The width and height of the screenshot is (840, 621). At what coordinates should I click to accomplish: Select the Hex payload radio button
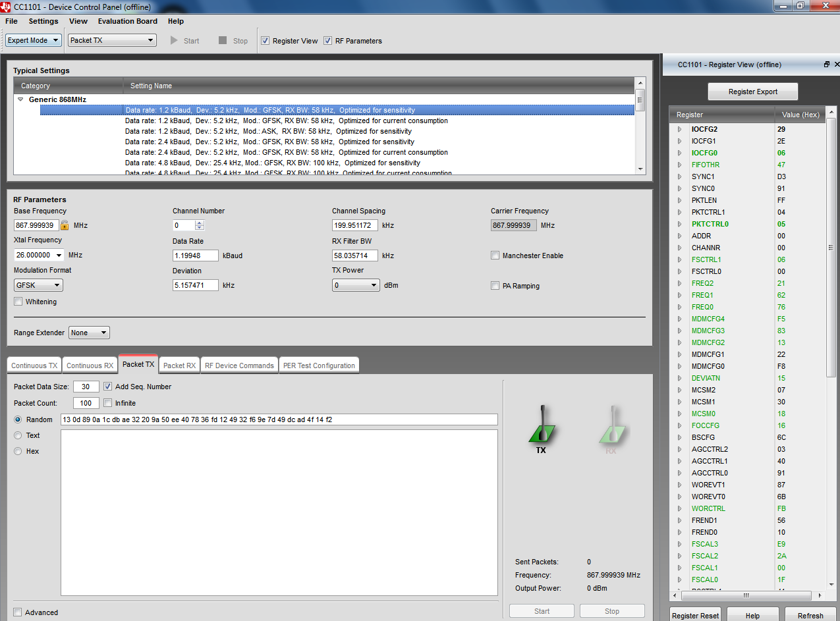tap(18, 451)
